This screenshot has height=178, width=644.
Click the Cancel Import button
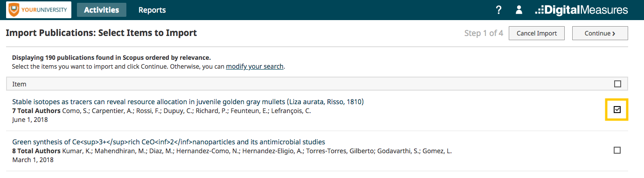536,33
